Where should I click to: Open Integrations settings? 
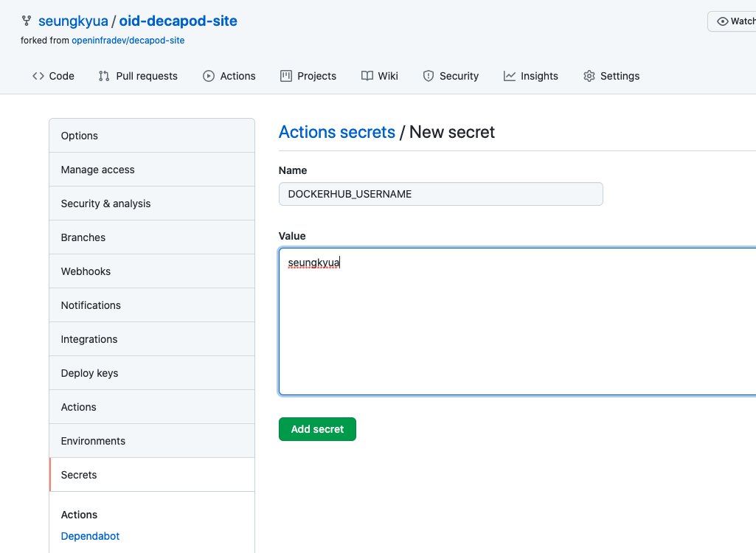point(152,339)
